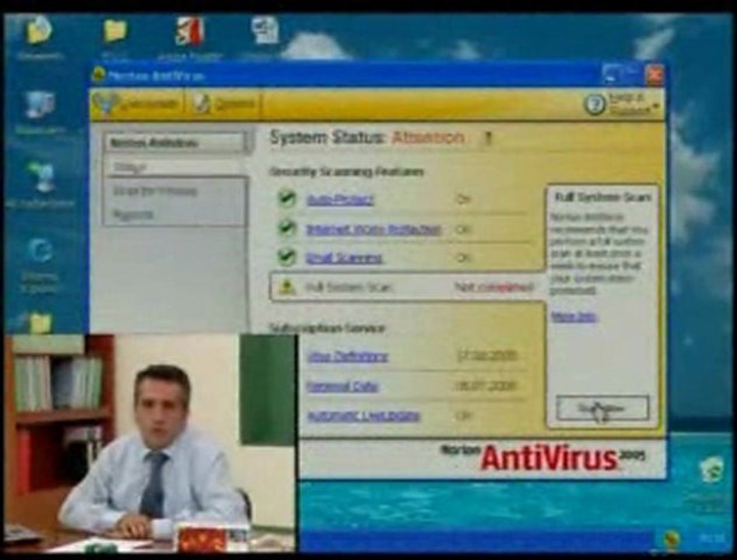Click the More Info link

tap(574, 316)
